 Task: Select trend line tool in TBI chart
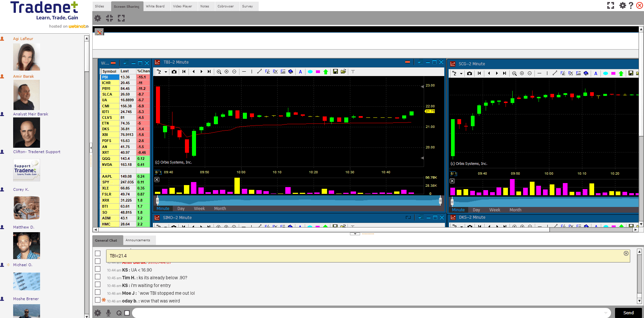pos(259,72)
